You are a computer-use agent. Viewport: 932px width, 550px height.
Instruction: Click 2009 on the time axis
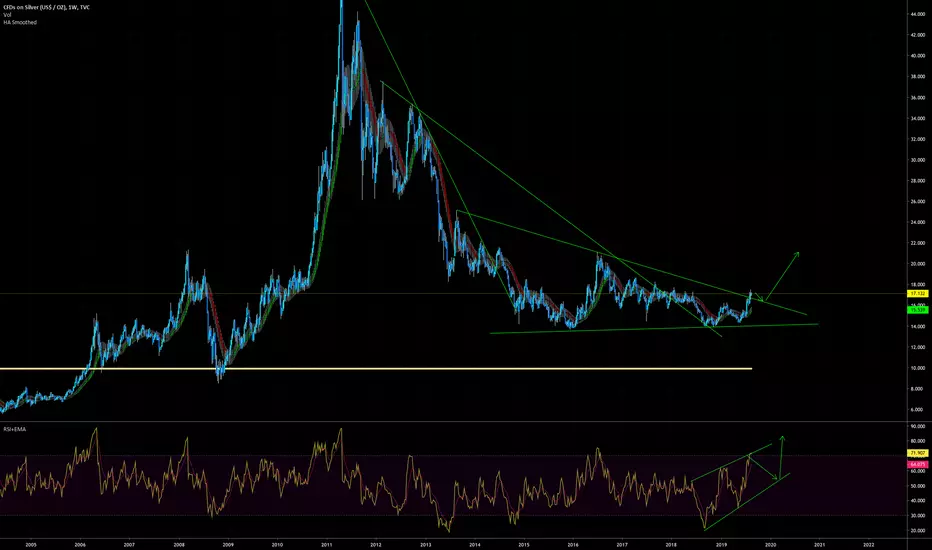pyautogui.click(x=228, y=544)
